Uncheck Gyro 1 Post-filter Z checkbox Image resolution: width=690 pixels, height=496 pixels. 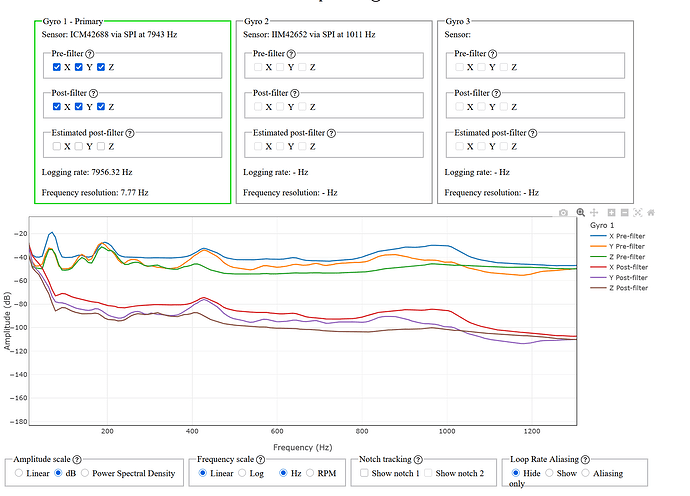(x=101, y=107)
